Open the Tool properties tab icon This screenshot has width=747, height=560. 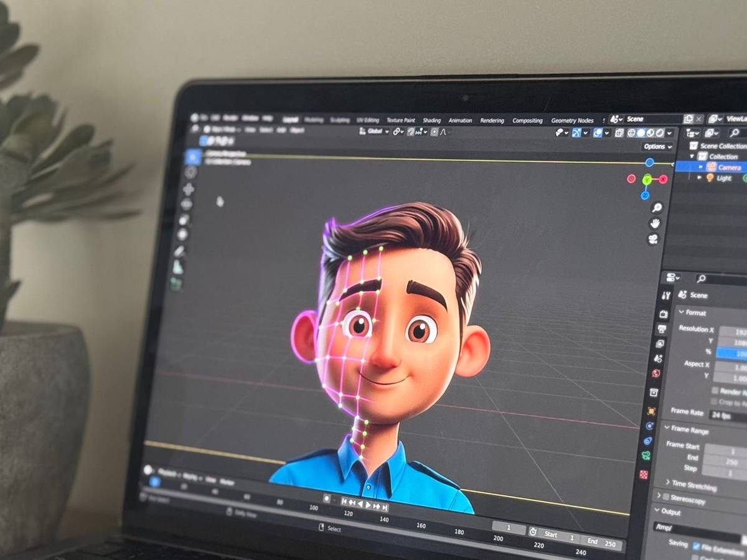pyautogui.click(x=666, y=296)
